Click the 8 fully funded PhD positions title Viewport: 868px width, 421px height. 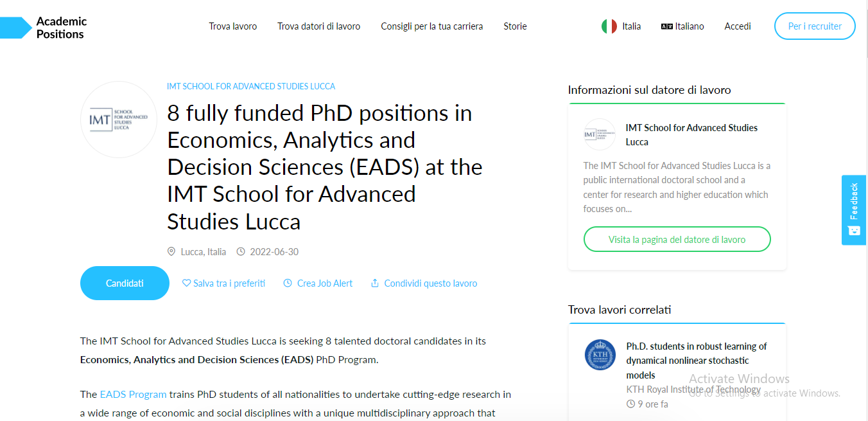(325, 167)
